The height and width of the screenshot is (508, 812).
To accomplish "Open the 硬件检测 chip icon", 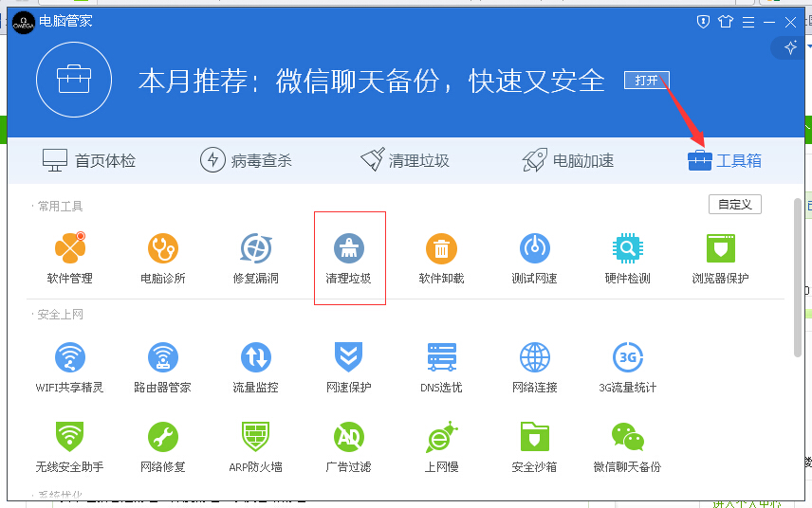I will pyautogui.click(x=628, y=248).
